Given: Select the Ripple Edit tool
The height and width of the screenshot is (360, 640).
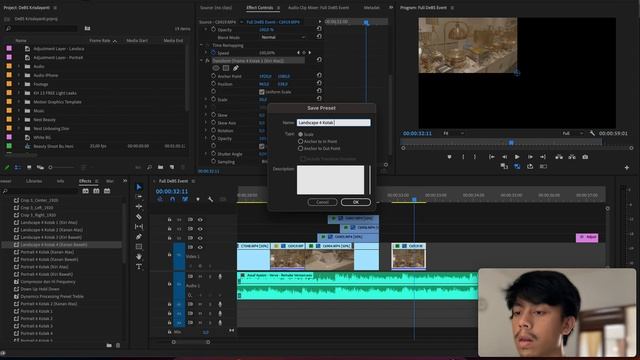Looking at the screenshot, I should pos(139,207).
